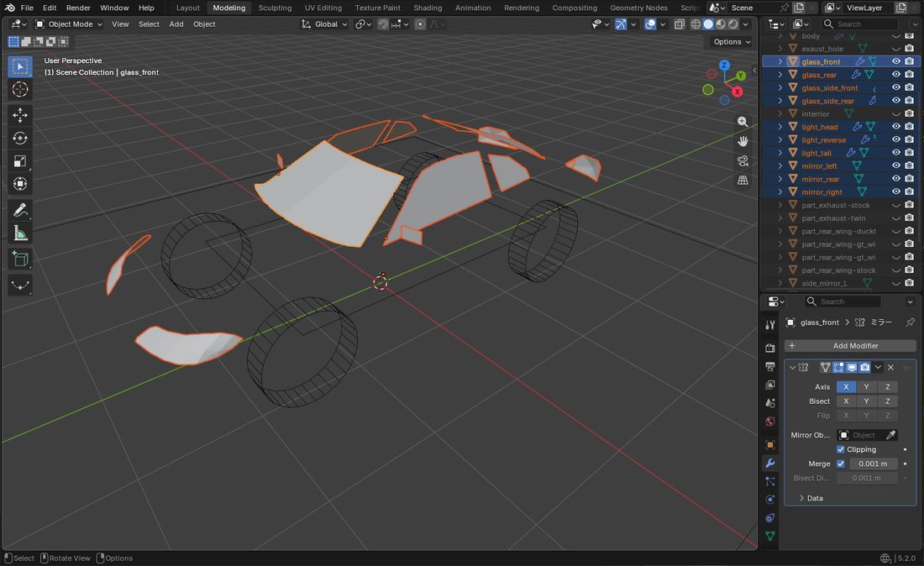Select the Cursor tool in toolbar
The width and height of the screenshot is (924, 566).
tap(20, 89)
